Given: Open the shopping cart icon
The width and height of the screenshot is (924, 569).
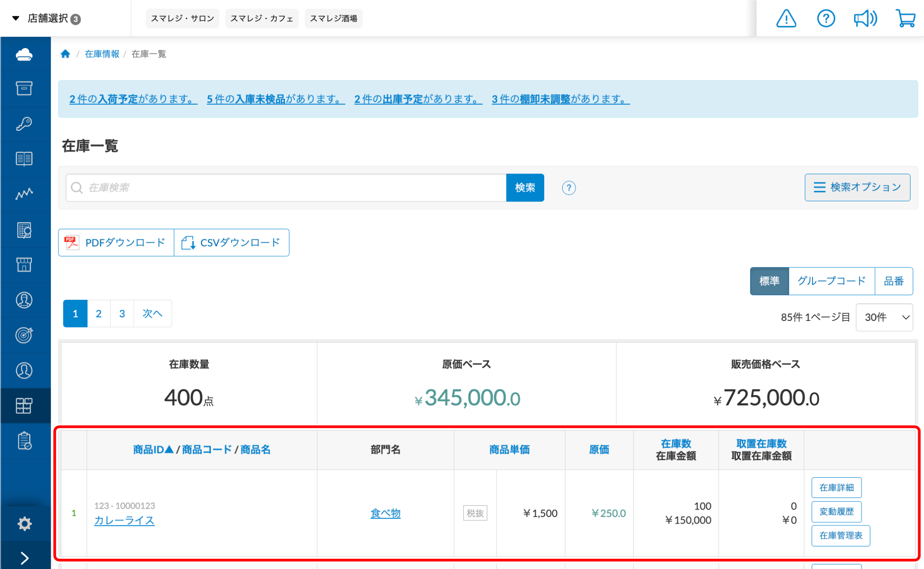Looking at the screenshot, I should (x=905, y=19).
